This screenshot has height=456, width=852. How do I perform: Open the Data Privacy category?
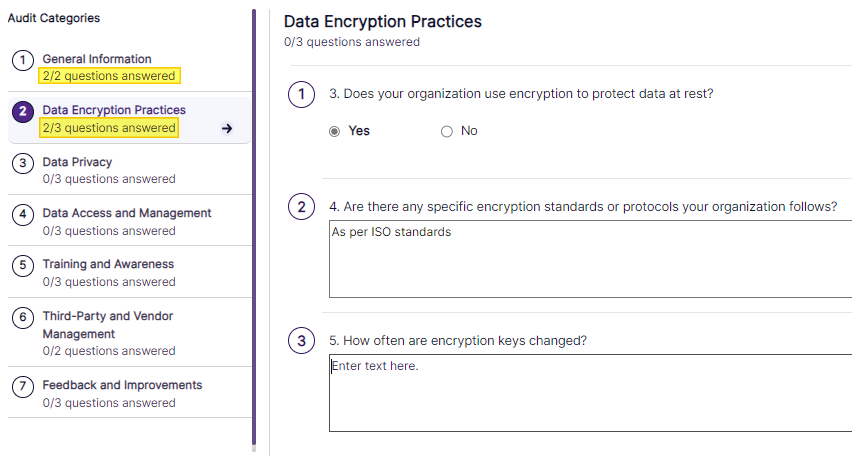pyautogui.click(x=77, y=162)
